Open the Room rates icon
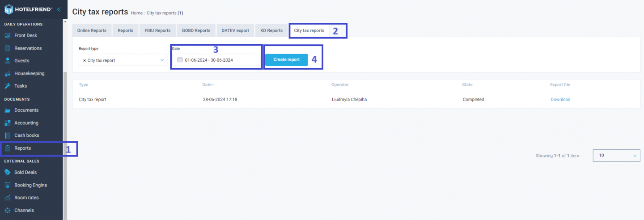644x220 pixels. pyautogui.click(x=7, y=198)
